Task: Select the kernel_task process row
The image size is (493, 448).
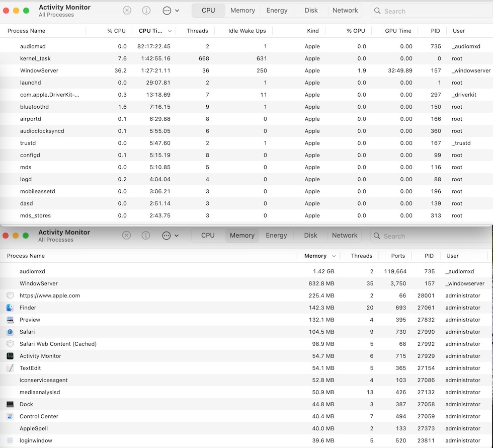Action: click(247, 58)
